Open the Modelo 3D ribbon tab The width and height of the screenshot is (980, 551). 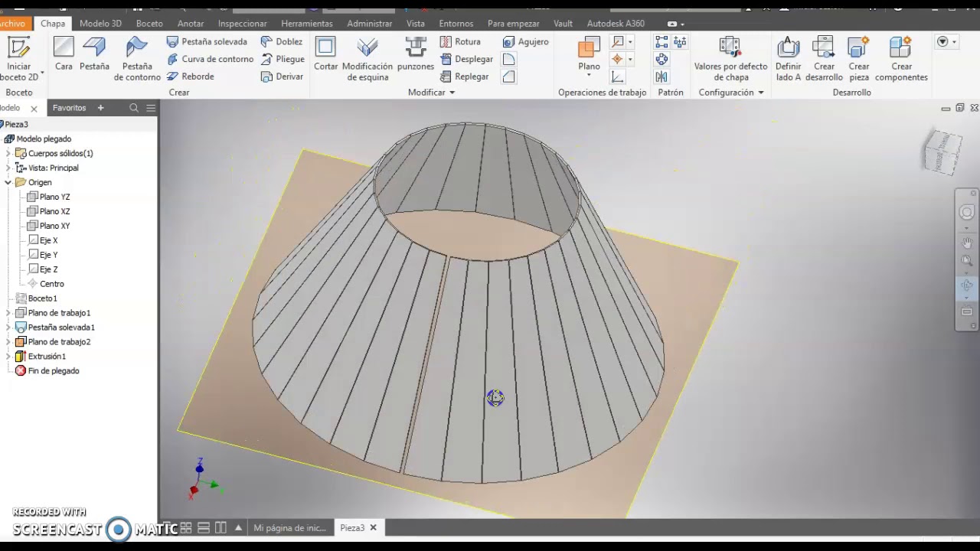[x=100, y=24]
